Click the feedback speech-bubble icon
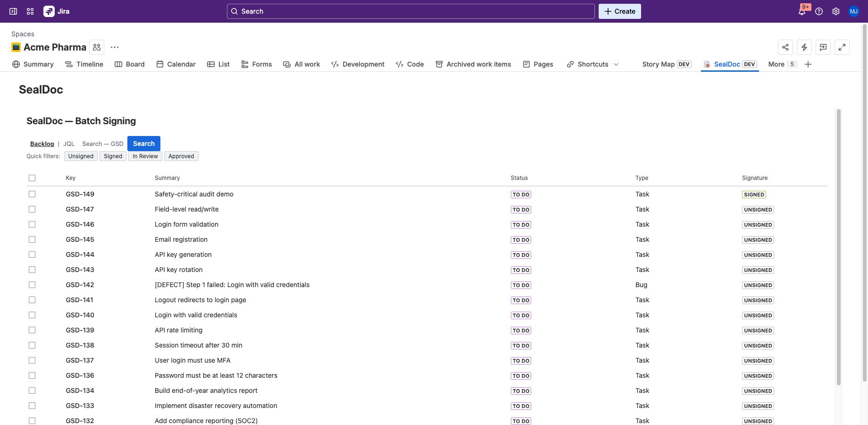Image resolution: width=868 pixels, height=425 pixels. tap(823, 47)
